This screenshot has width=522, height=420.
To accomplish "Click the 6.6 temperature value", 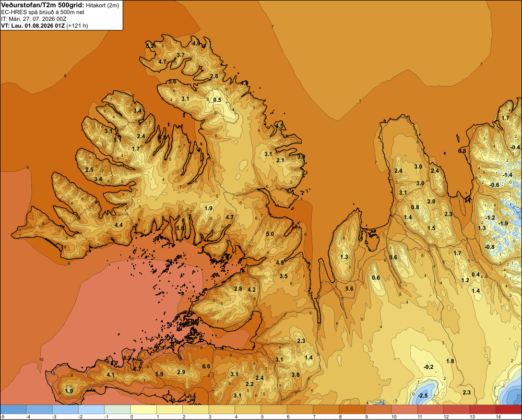I will [x=206, y=366].
